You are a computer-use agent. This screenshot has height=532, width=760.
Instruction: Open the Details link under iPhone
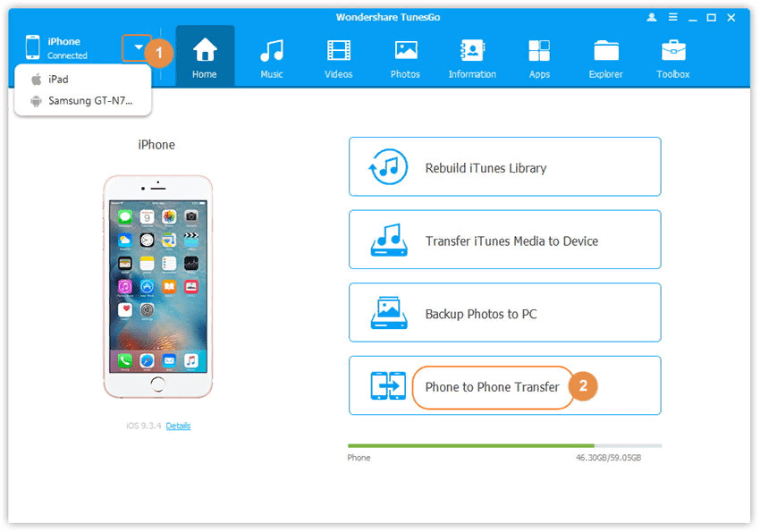(x=178, y=426)
